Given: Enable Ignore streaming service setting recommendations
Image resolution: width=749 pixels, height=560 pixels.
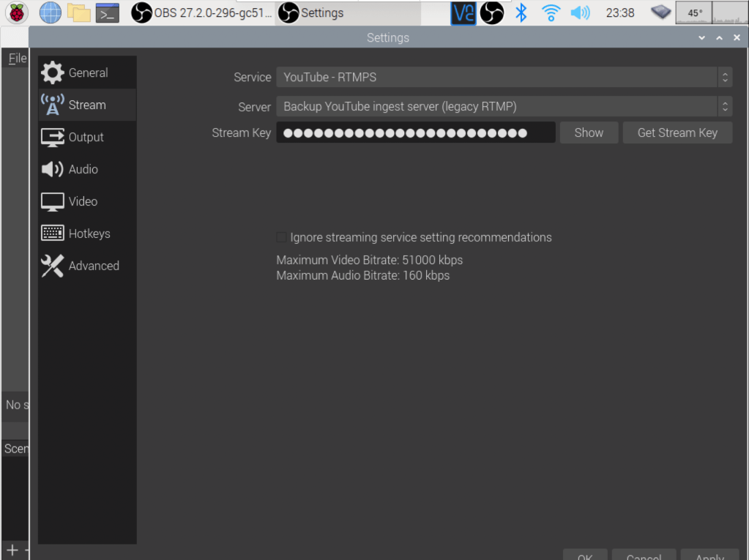Looking at the screenshot, I should click(x=282, y=237).
